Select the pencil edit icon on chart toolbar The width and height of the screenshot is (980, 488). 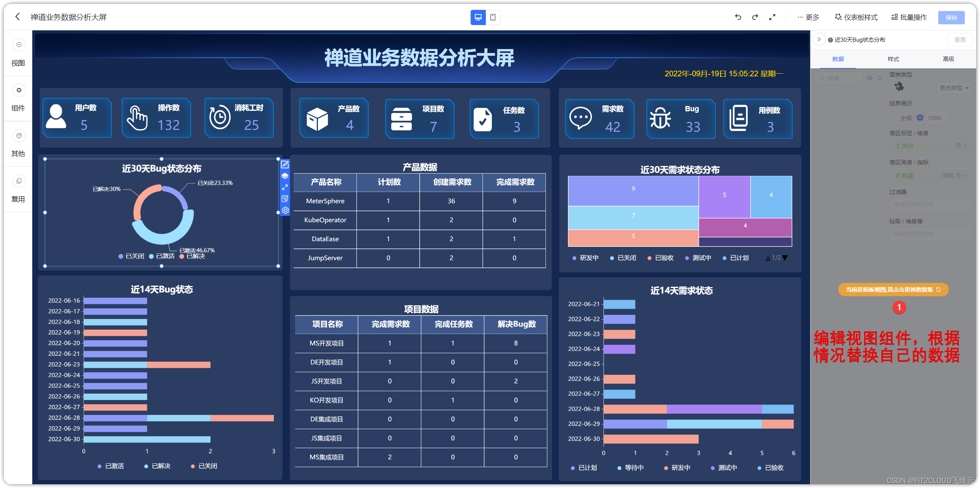coord(285,164)
